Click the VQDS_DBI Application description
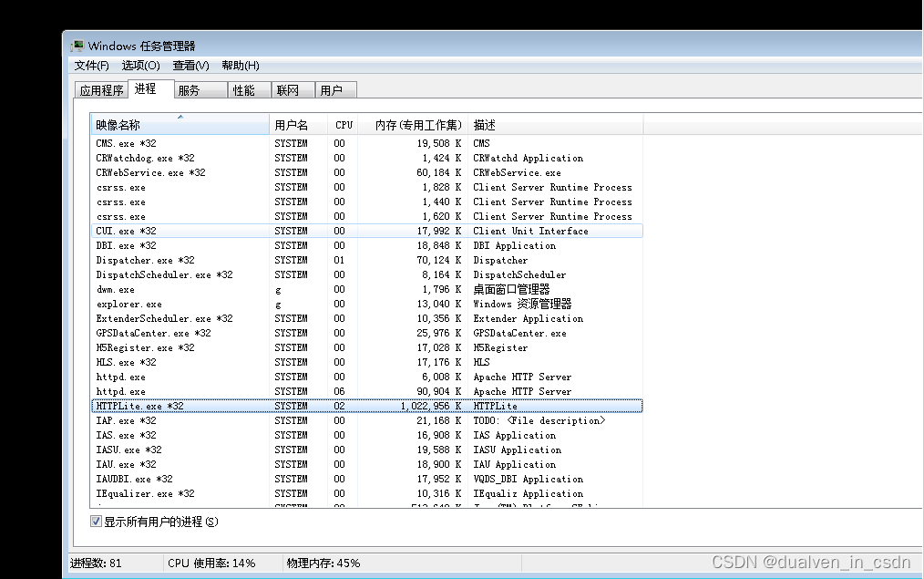This screenshot has width=924, height=579. tap(528, 479)
